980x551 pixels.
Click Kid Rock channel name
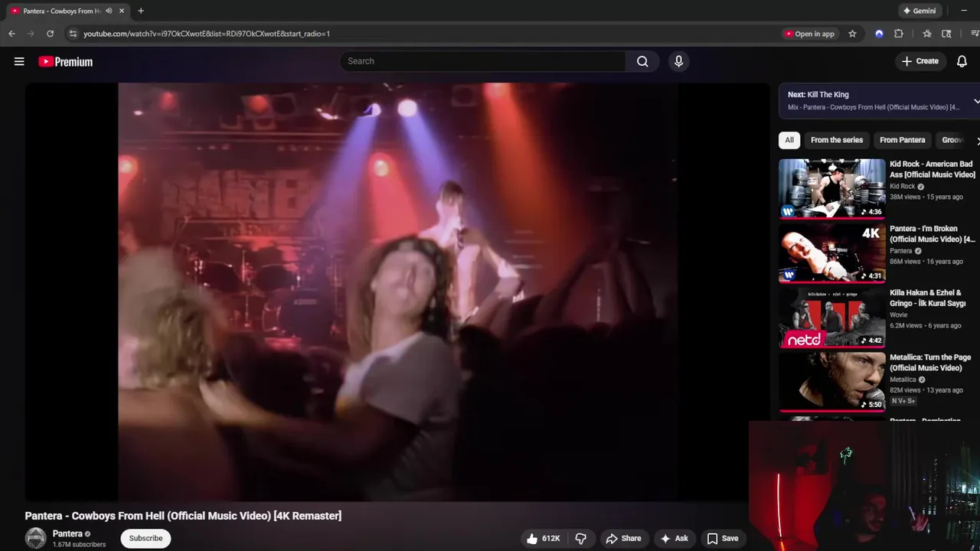[902, 186]
